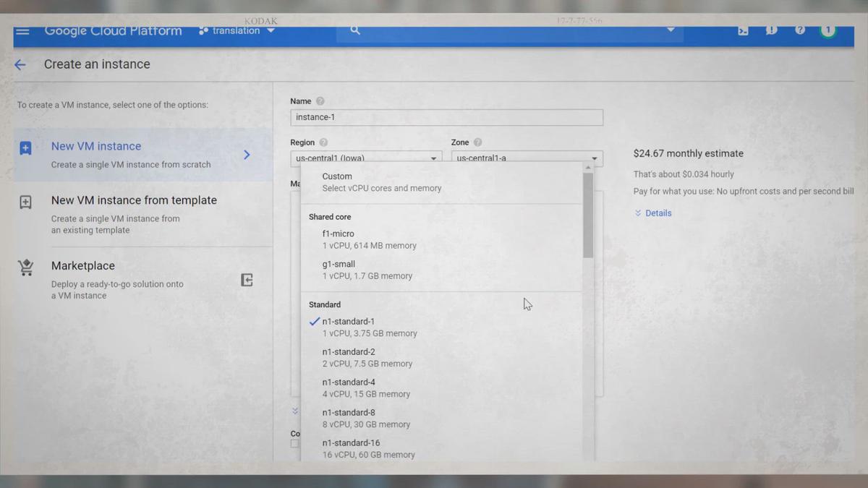868x488 pixels.
Task: Click the Marketplace redirect icon
Action: click(247, 280)
